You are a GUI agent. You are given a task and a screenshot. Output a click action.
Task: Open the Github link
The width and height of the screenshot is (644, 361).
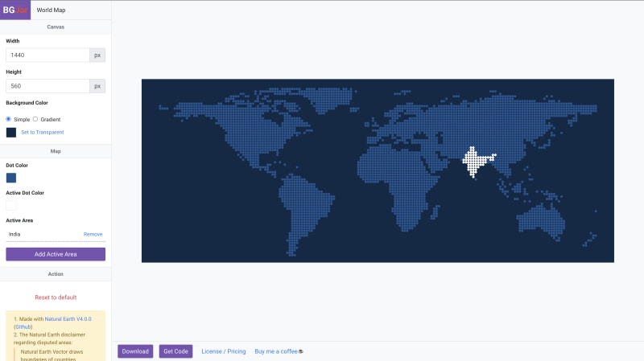tap(23, 327)
